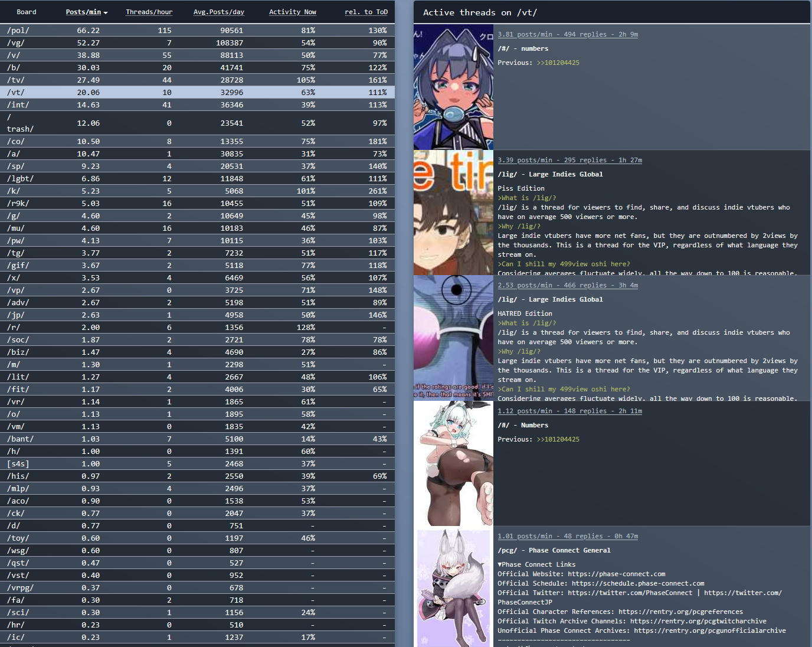812x647 pixels.
Task: Click the /pcg/ - Phase Connect General title
Action: [554, 550]
